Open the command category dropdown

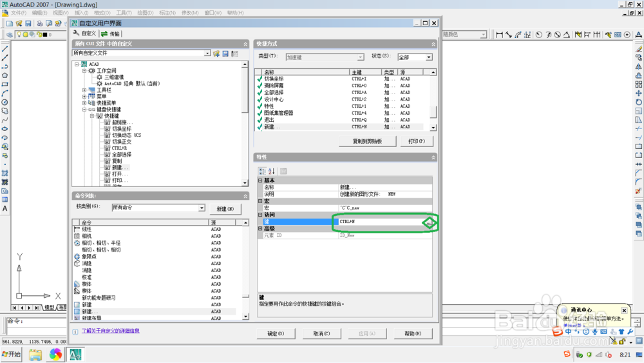[x=202, y=208]
